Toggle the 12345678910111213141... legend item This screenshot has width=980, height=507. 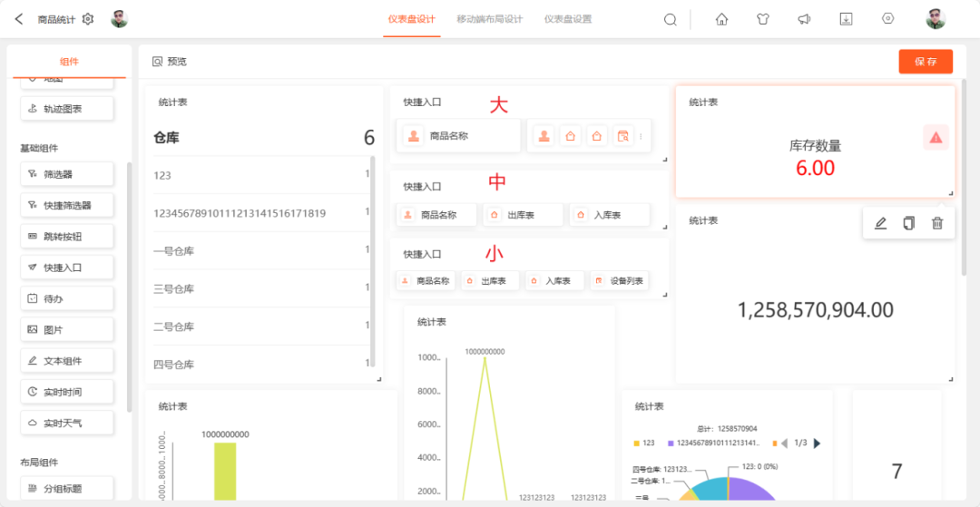click(714, 443)
